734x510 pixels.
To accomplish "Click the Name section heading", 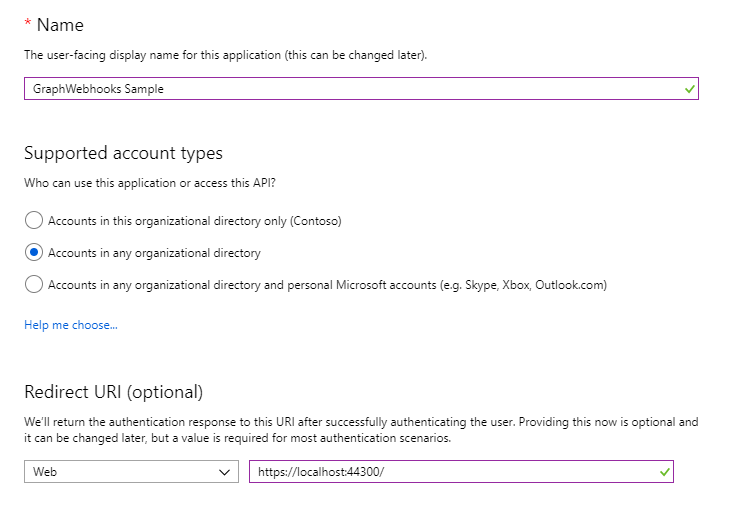I will pyautogui.click(x=60, y=24).
